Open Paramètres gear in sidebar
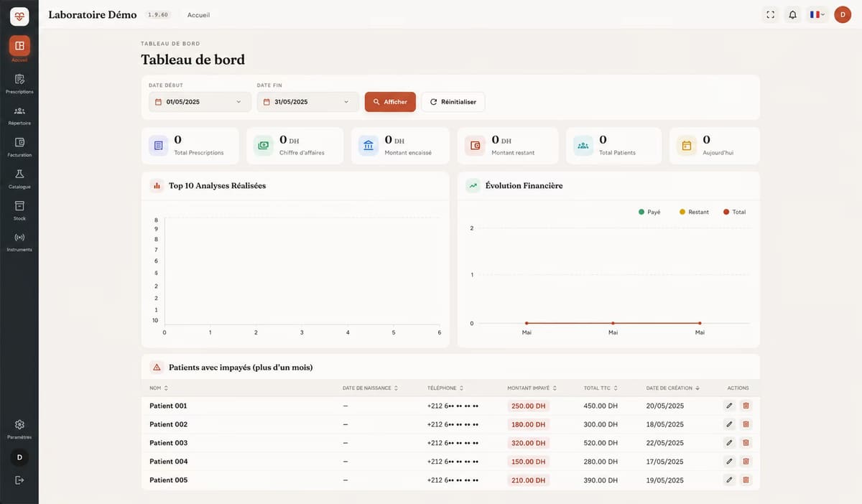Viewport: 862px width, 504px height. (x=19, y=424)
